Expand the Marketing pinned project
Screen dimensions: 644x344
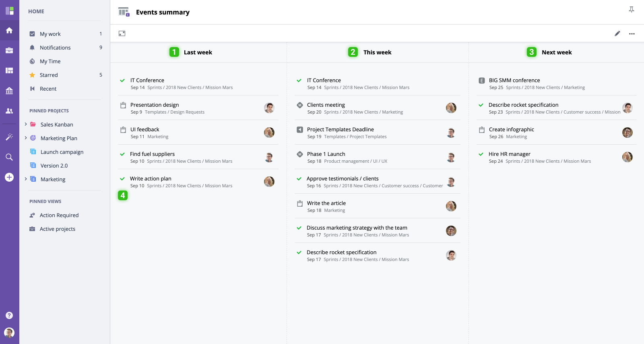point(26,179)
